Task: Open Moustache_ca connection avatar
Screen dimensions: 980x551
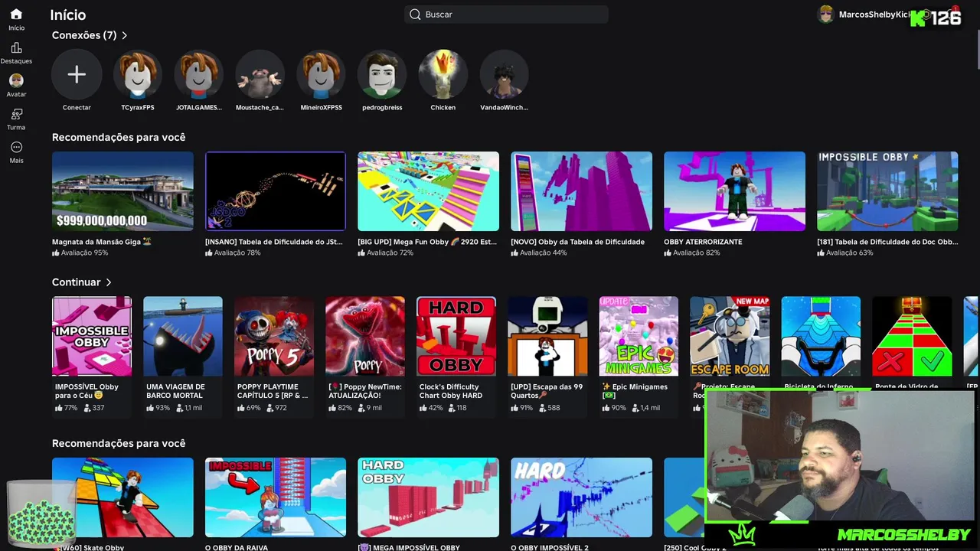Action: click(x=260, y=74)
